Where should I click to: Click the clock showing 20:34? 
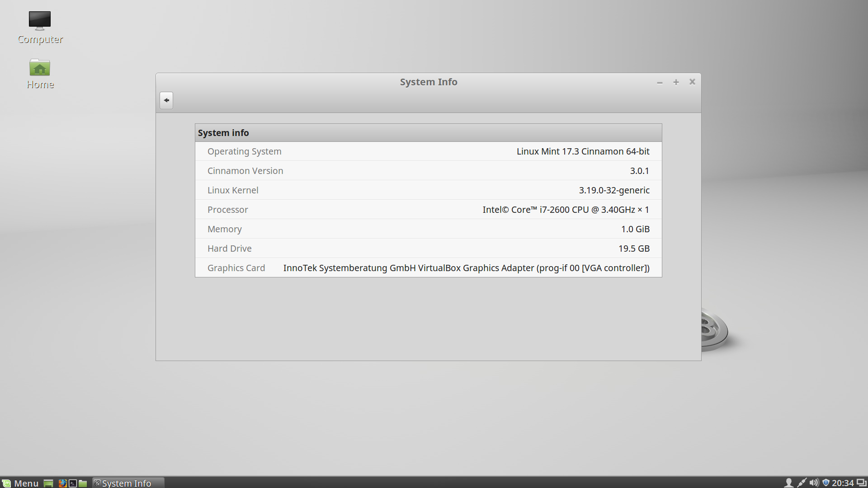coord(844,483)
